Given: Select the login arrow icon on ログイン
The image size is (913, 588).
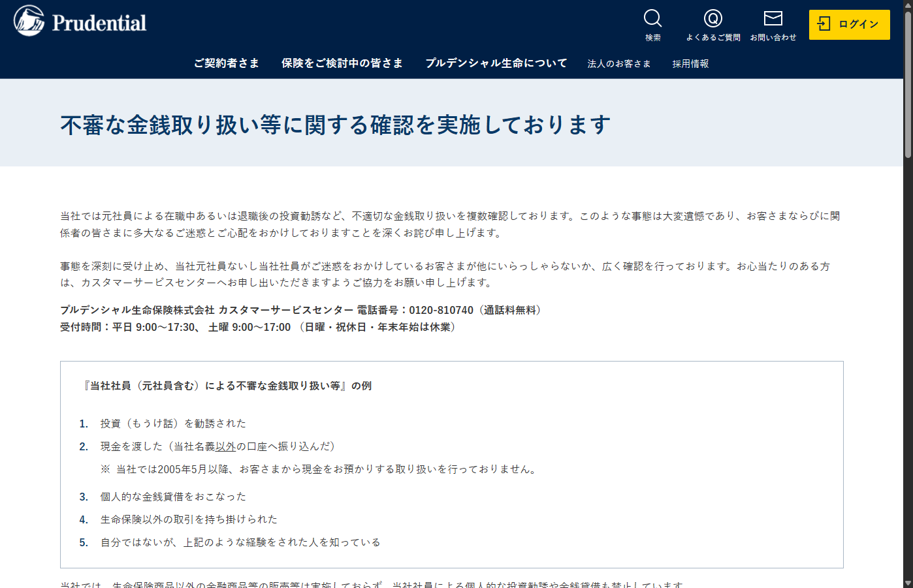Looking at the screenshot, I should point(825,24).
